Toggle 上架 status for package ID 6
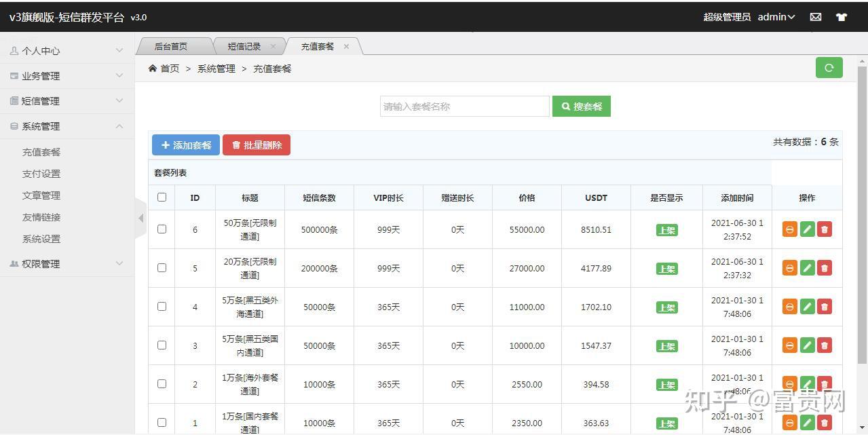 [666, 230]
